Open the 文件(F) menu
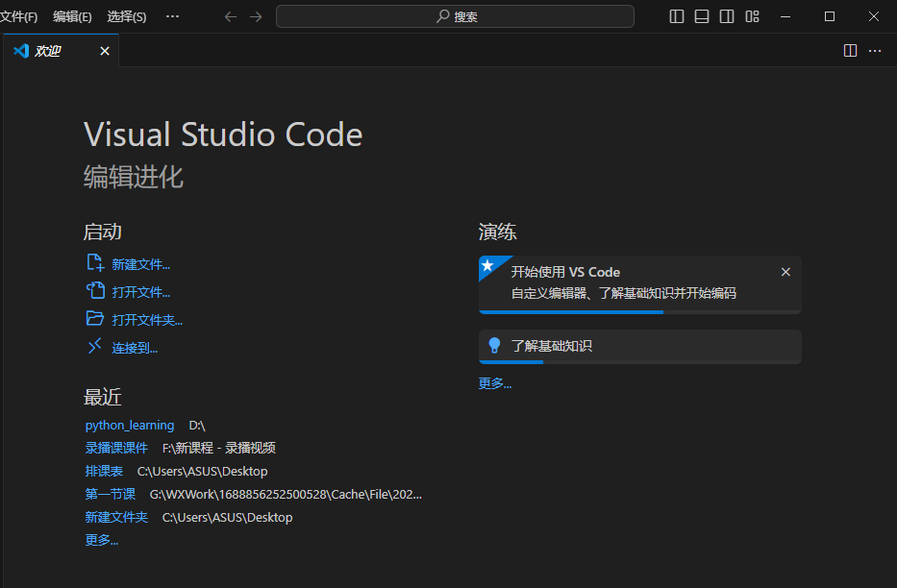The height and width of the screenshot is (588, 897). click(18, 16)
